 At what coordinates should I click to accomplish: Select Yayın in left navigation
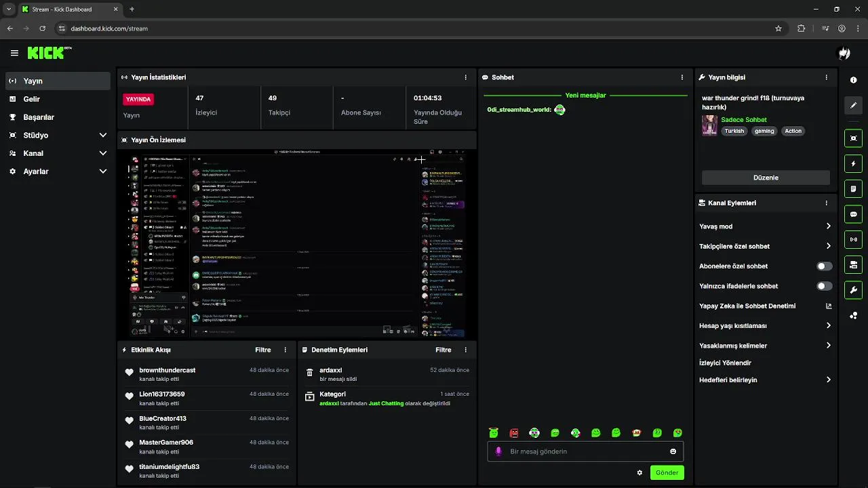(x=58, y=81)
